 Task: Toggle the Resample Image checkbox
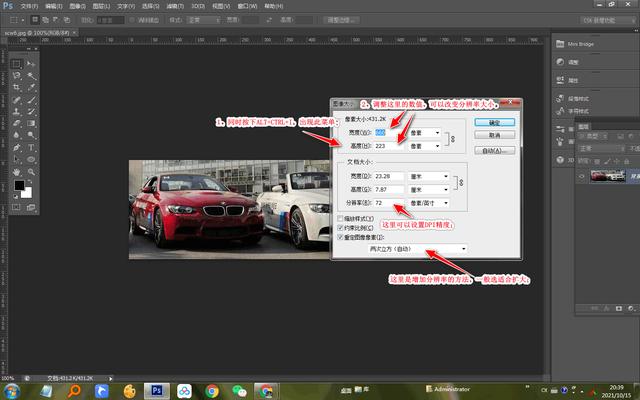click(x=340, y=237)
